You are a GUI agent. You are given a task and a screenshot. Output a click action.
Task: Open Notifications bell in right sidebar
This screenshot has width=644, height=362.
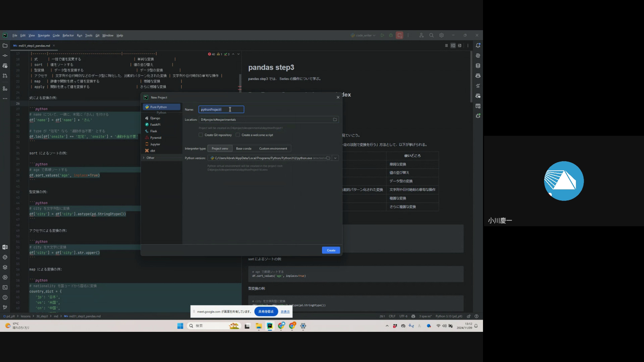[x=478, y=46]
